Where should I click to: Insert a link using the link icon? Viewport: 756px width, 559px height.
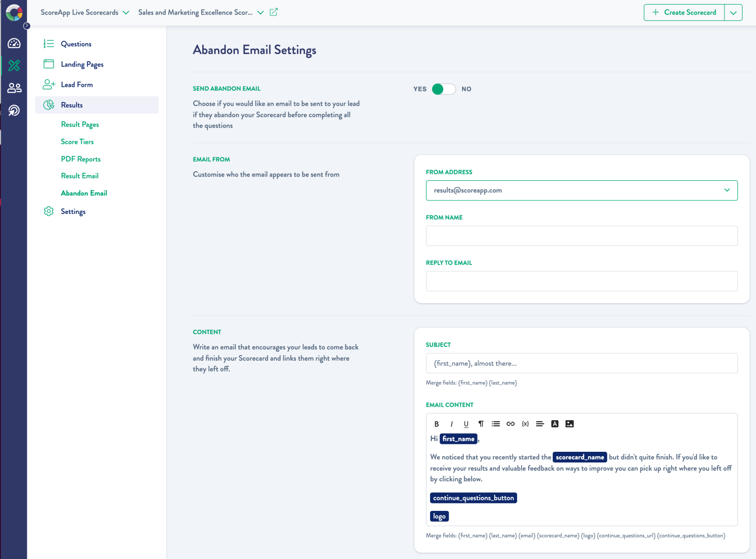(x=510, y=424)
